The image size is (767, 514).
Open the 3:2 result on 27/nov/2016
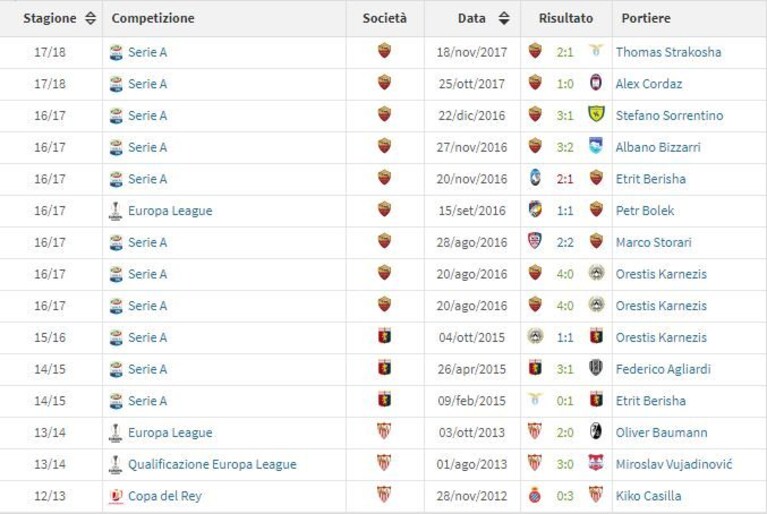point(565,147)
